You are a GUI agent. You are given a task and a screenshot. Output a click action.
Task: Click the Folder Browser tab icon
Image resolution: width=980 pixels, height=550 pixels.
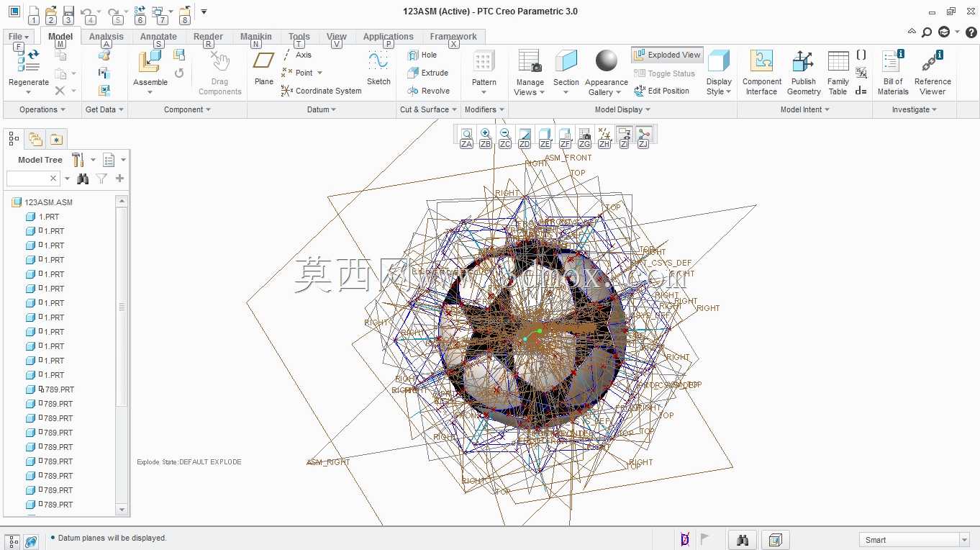[35, 139]
